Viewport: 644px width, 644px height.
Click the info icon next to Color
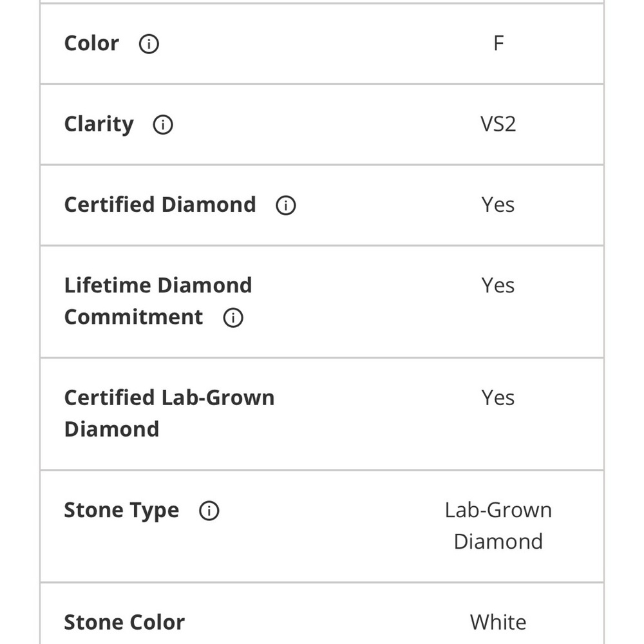click(149, 44)
